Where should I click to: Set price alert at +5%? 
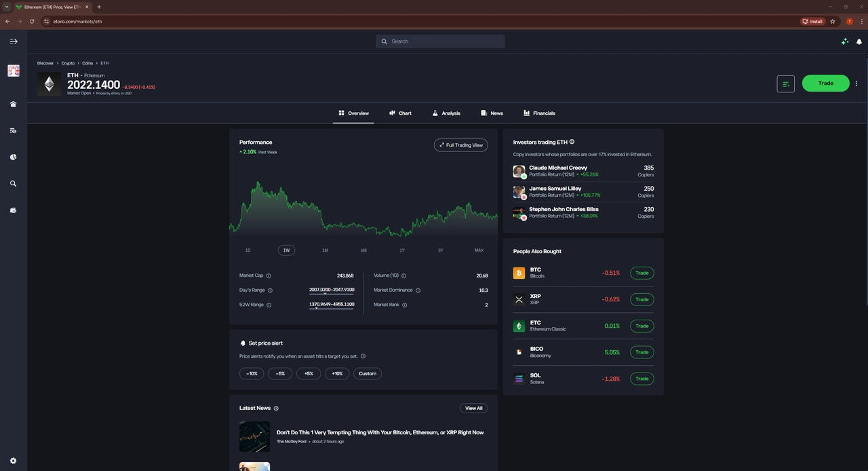pos(309,373)
